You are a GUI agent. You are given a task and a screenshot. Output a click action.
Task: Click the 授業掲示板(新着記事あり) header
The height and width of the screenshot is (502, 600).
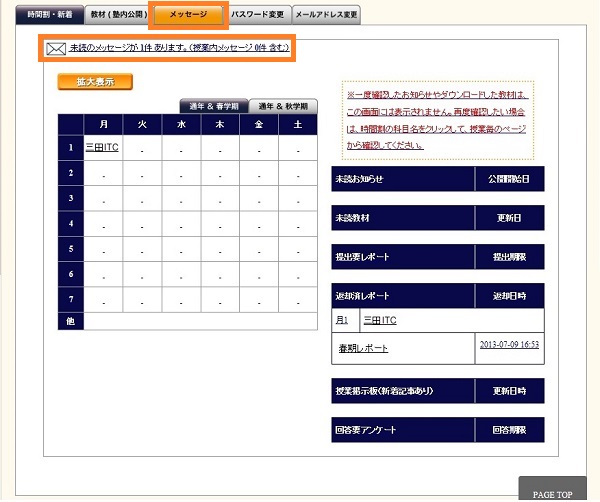[402, 391]
